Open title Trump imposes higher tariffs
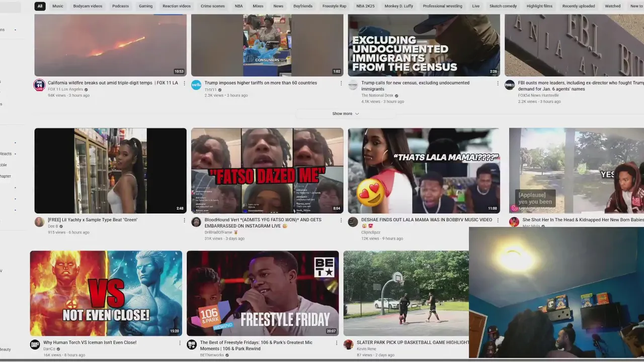 pos(261,83)
